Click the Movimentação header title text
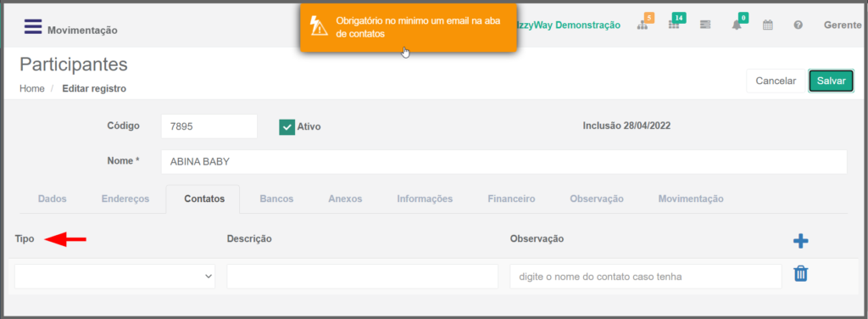 [x=82, y=31]
